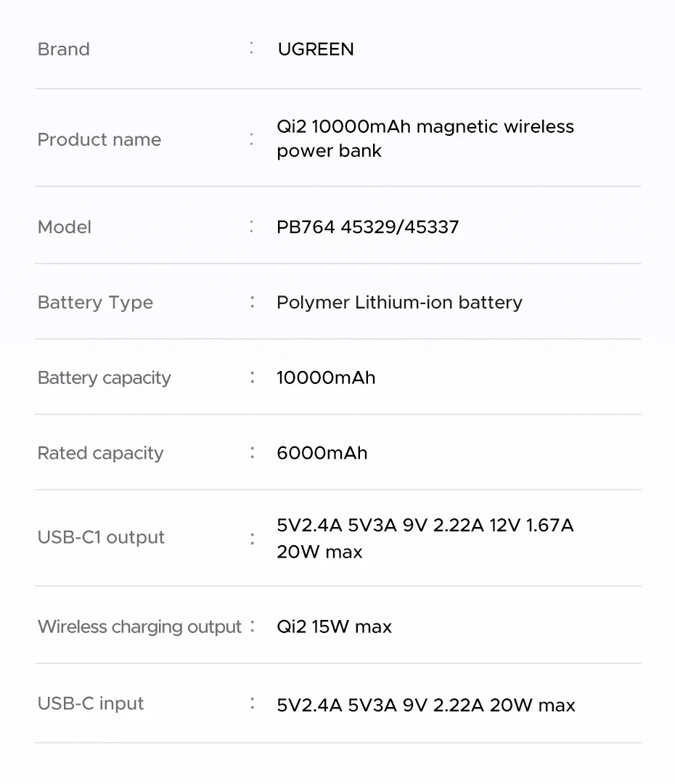Click the Brand label
Image resolution: width=675 pixels, height=784 pixels.
click(64, 49)
